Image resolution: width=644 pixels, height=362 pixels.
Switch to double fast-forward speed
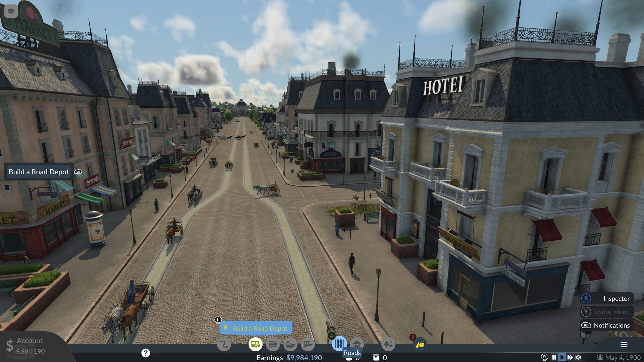tap(570, 357)
